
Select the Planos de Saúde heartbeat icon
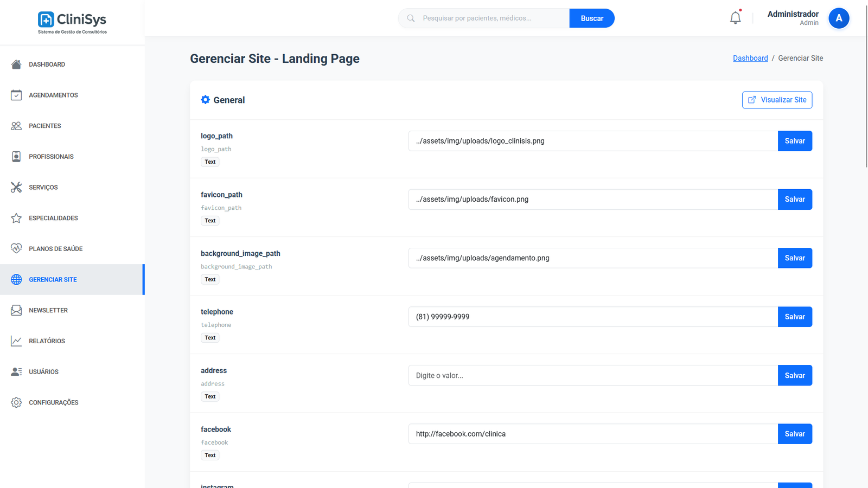coord(16,249)
